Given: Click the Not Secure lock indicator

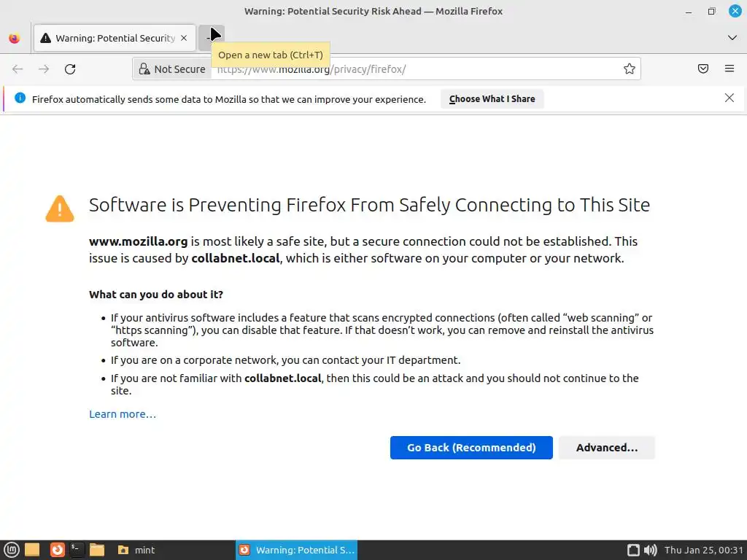Looking at the screenshot, I should tap(172, 69).
